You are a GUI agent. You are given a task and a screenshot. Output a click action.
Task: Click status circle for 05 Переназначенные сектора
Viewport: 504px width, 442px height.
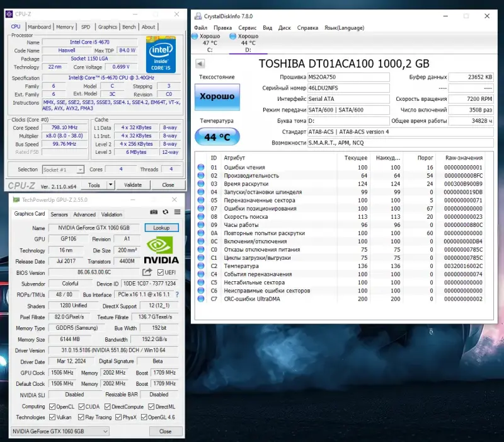pyautogui.click(x=201, y=200)
